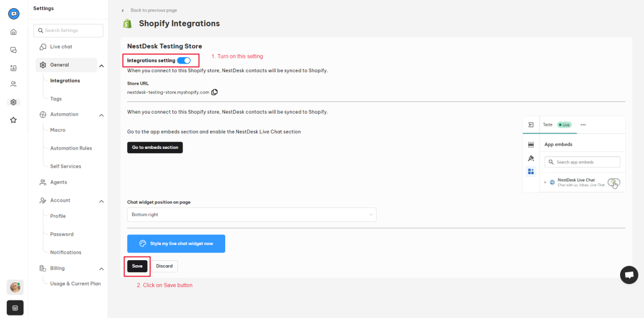Click Style my live chat widget now
Viewport: 644px width, 318px height.
pyautogui.click(x=176, y=244)
